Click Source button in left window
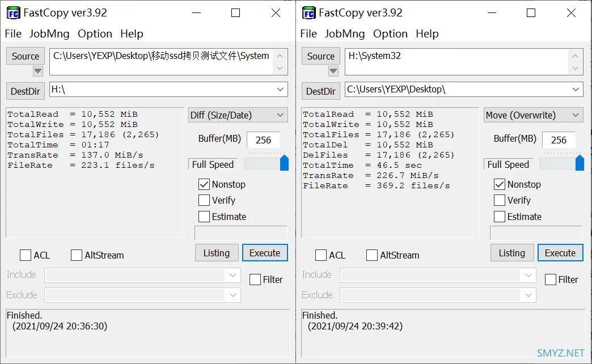Viewport: 592px width, 364px height. point(26,56)
